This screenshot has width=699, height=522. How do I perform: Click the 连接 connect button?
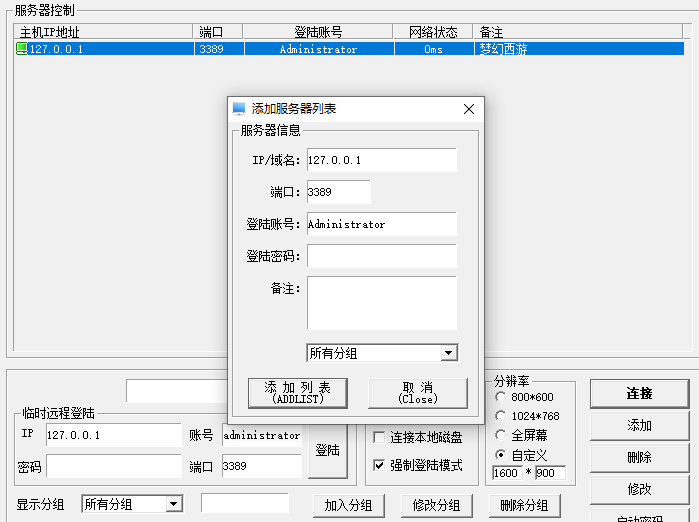pyautogui.click(x=639, y=394)
